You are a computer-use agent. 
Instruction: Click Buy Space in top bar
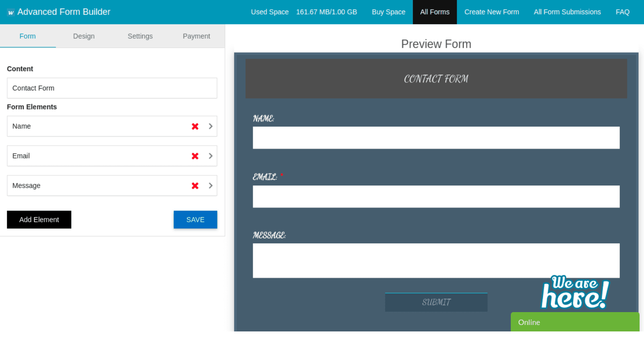point(388,12)
